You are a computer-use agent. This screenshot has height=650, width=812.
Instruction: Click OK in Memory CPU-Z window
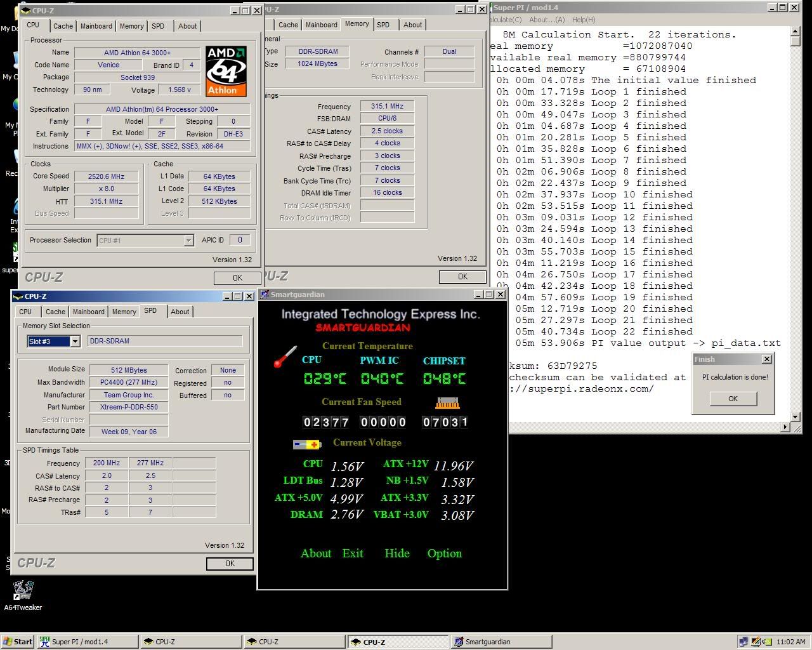[x=462, y=277]
